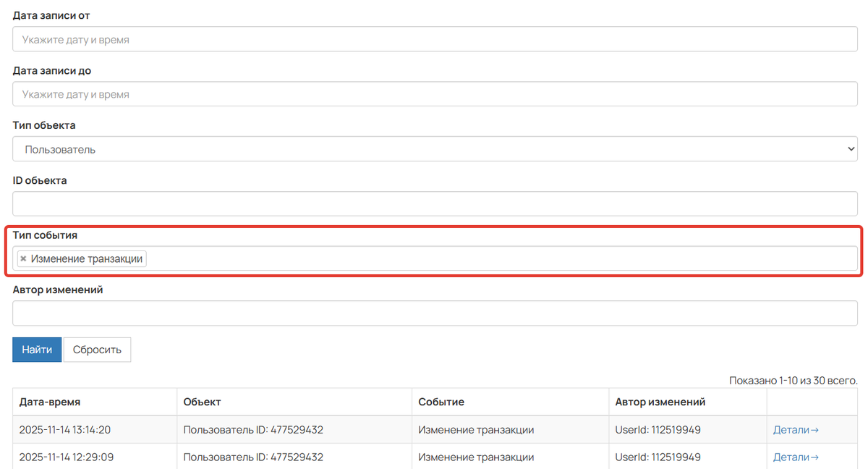The image size is (868, 469).
Task: Remove the 'Изменение транзакции' tag with its x icon
Action: (x=23, y=259)
